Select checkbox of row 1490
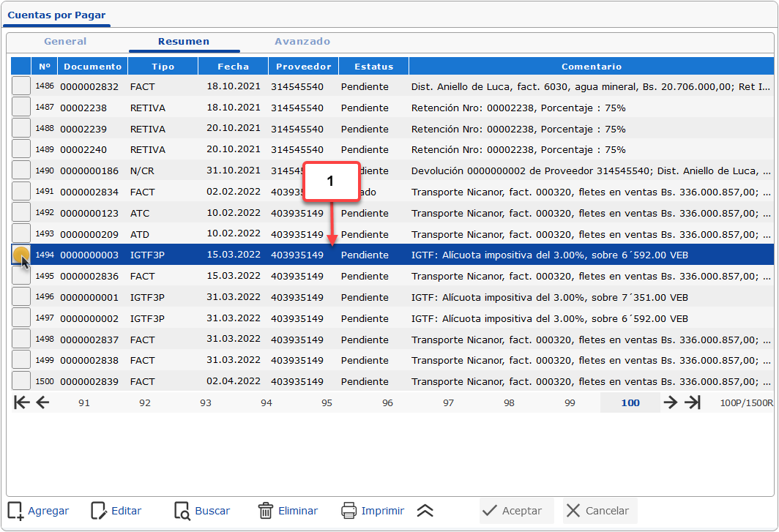Viewport: 779px width, 532px height. click(x=21, y=171)
